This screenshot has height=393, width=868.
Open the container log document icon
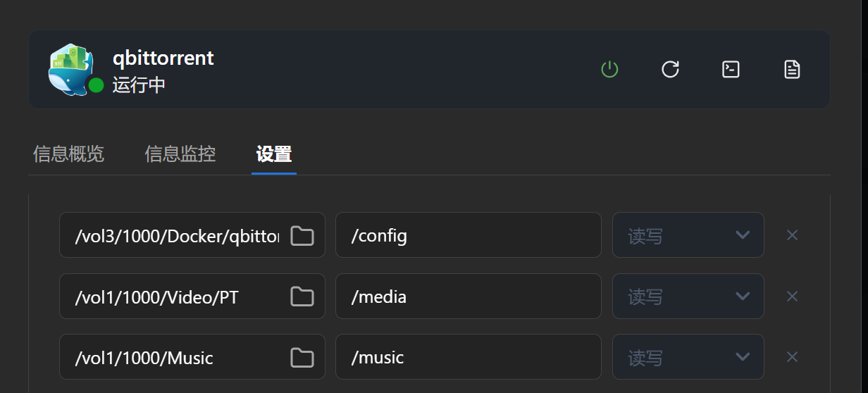pyautogui.click(x=792, y=69)
